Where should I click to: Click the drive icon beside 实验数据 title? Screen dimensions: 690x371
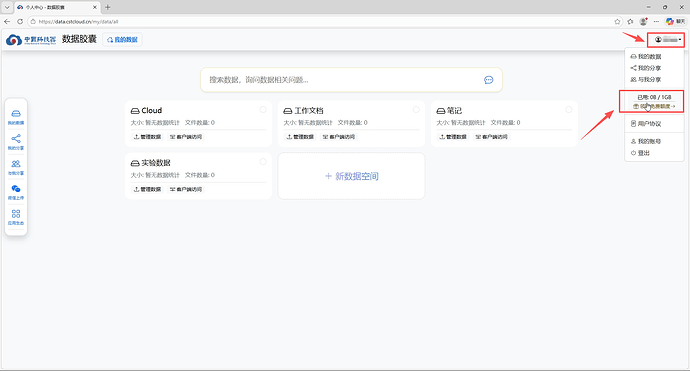[x=135, y=163]
